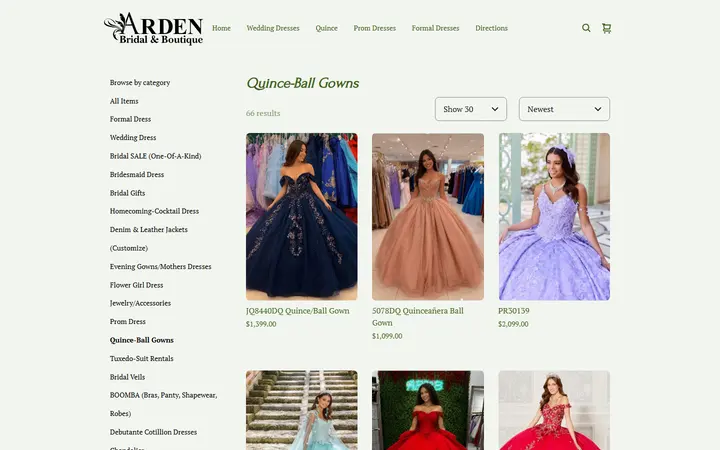Viewport: 720px width, 450px height.
Task: Select Prom Dress category in sidebar
Action: (x=128, y=322)
